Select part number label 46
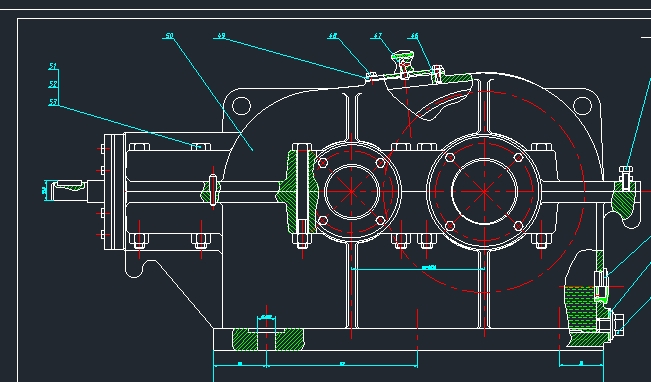This screenshot has width=651, height=382. (x=414, y=36)
